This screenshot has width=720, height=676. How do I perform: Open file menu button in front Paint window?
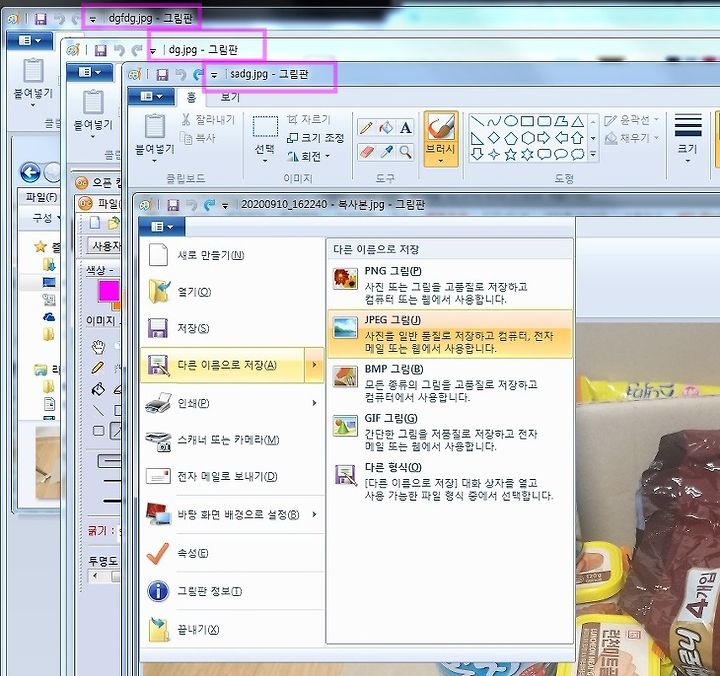pos(162,226)
